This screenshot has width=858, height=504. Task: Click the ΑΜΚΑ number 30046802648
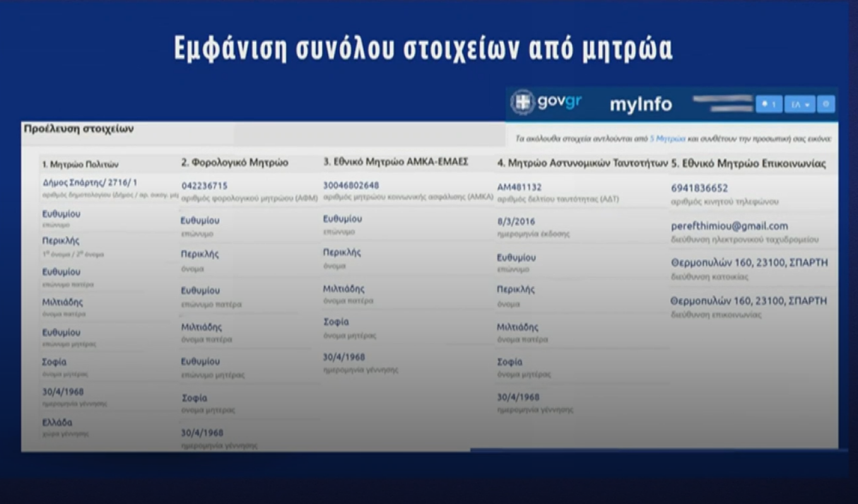(351, 185)
